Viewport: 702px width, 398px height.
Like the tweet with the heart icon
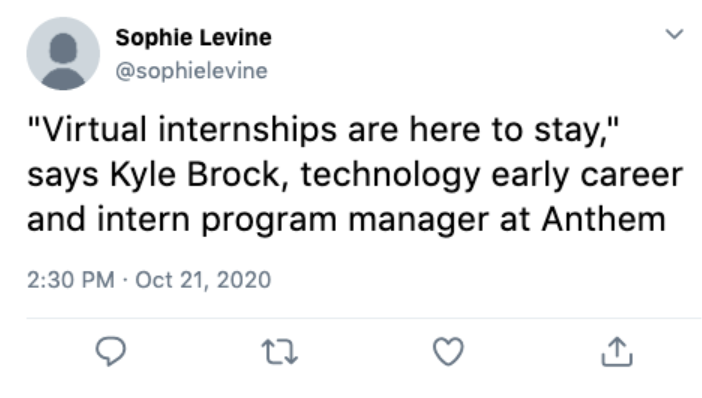pyautogui.click(x=448, y=352)
